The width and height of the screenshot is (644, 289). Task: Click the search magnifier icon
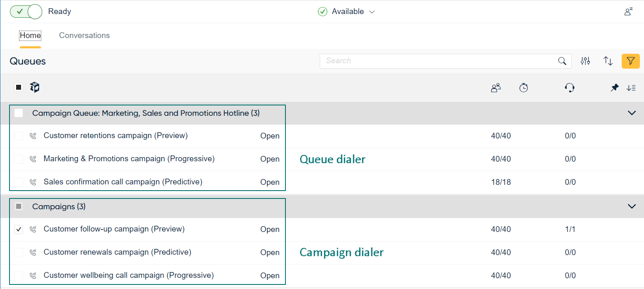click(x=562, y=61)
